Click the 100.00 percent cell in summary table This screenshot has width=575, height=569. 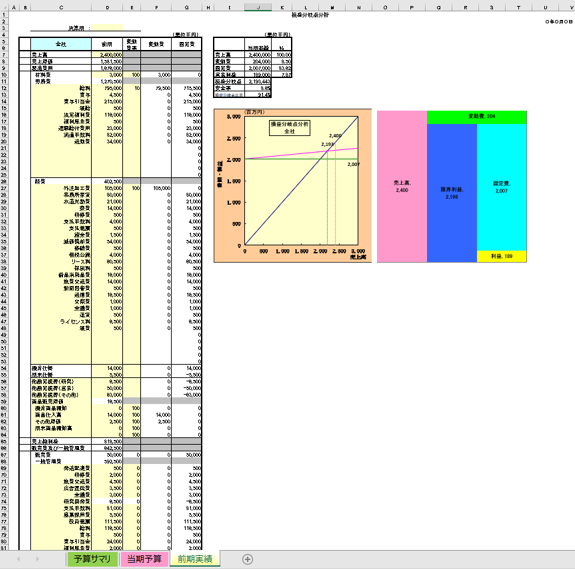282,55
